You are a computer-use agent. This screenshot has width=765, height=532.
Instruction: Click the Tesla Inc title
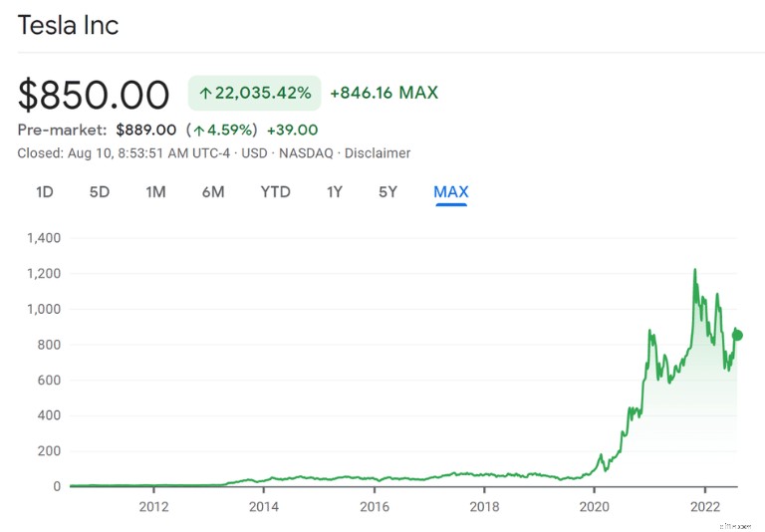68,25
